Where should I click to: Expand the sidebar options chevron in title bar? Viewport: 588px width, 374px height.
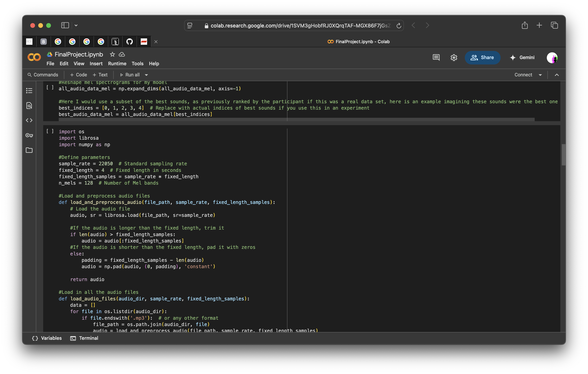click(76, 25)
